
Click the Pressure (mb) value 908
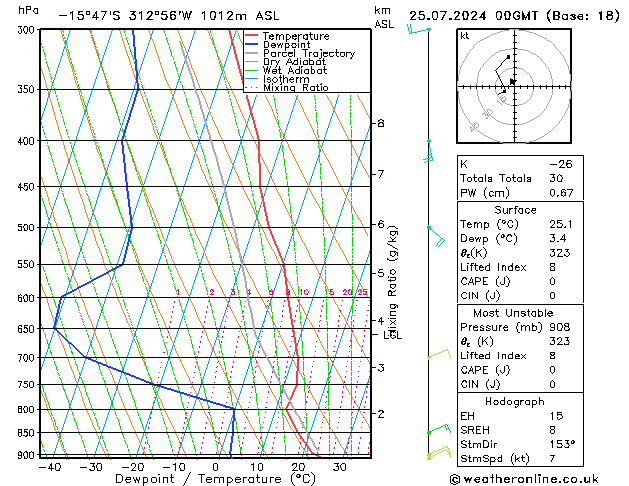(560, 327)
